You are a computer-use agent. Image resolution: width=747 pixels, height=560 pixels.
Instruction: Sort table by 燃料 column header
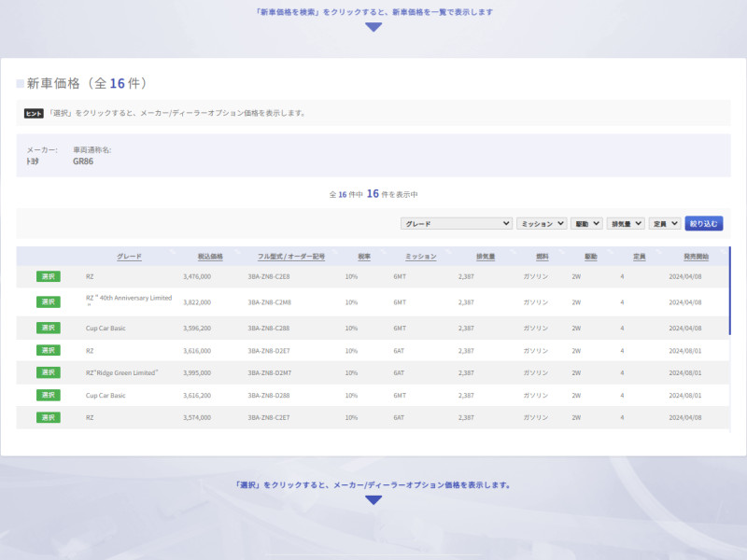pyautogui.click(x=543, y=256)
